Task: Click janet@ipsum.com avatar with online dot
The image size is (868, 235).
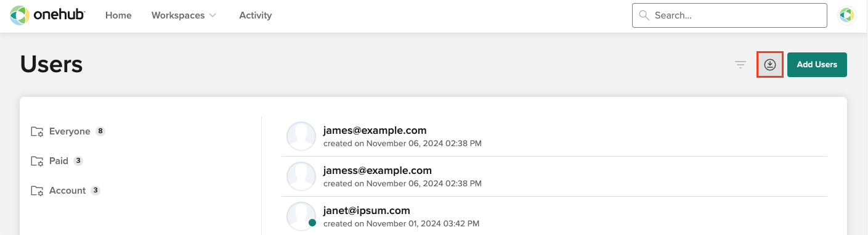Action: tap(302, 216)
